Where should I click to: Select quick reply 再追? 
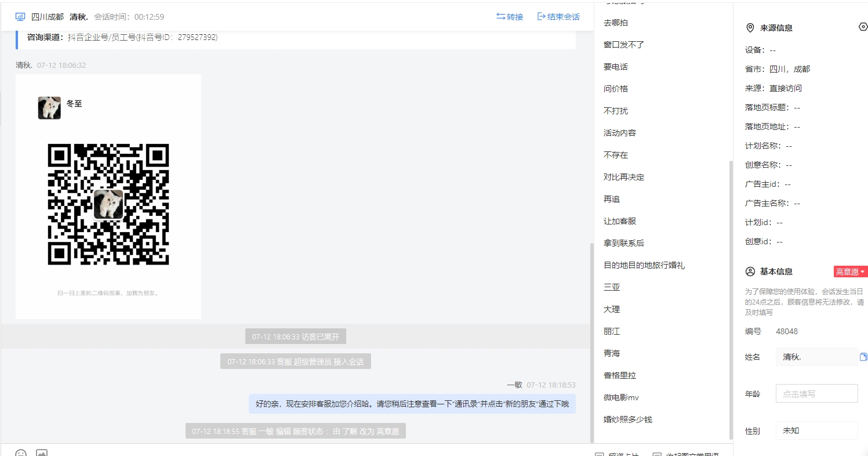tap(612, 199)
